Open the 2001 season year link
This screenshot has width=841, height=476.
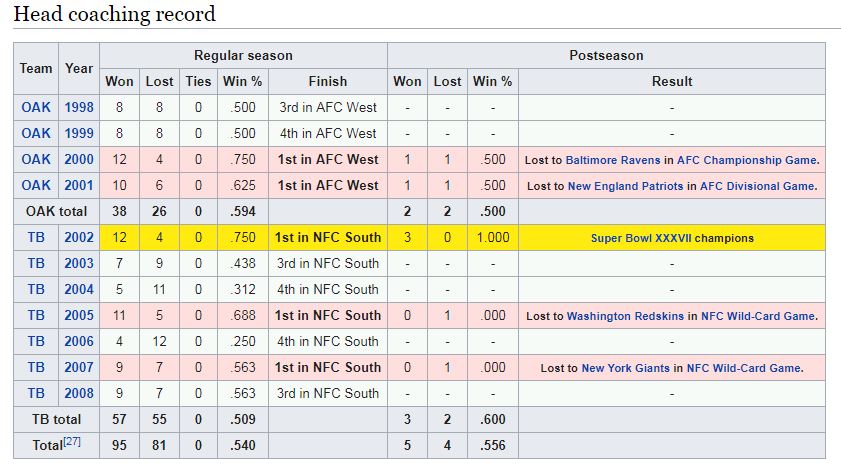tap(79, 185)
